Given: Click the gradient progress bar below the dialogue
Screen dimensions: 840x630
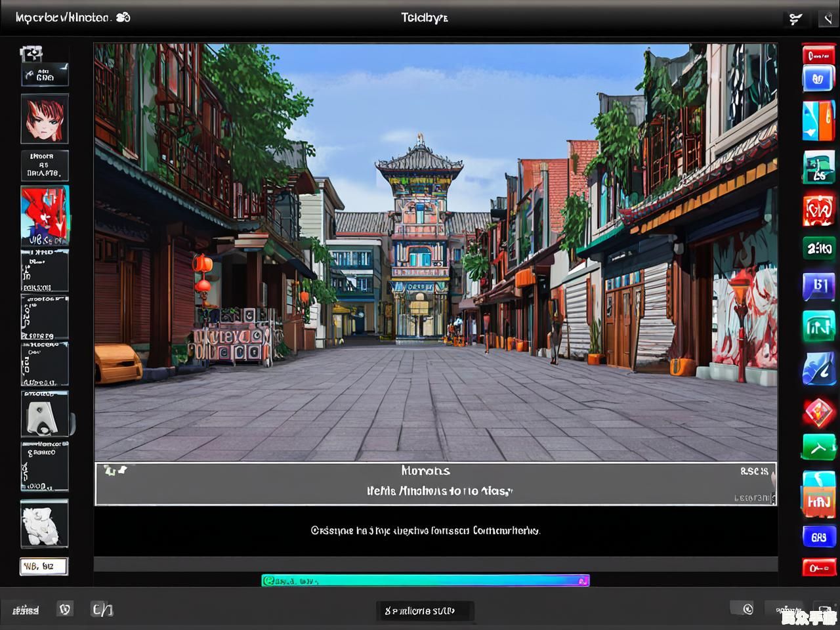Looking at the screenshot, I should point(425,580).
